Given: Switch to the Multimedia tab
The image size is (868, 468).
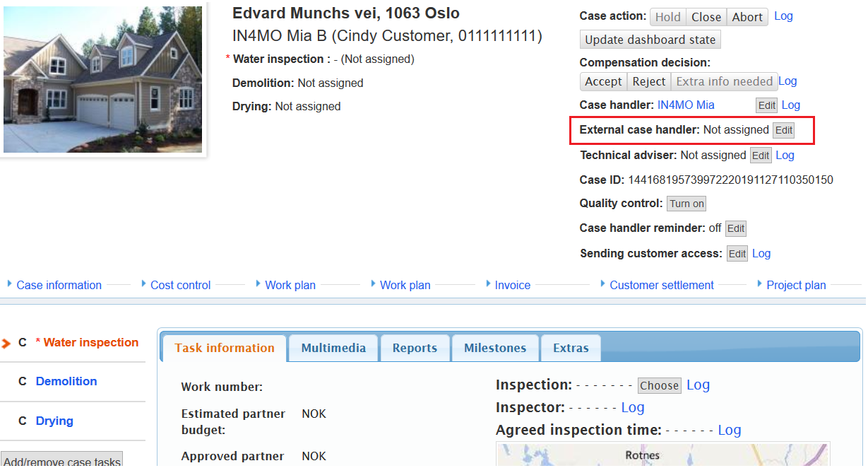Looking at the screenshot, I should coord(333,348).
